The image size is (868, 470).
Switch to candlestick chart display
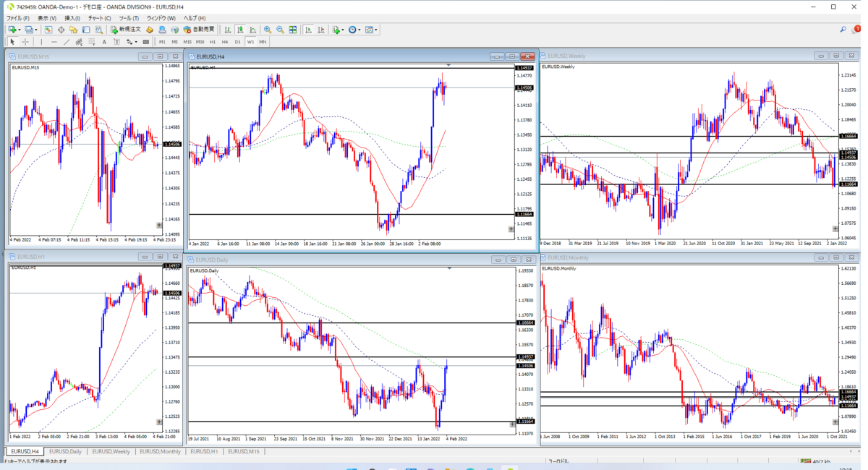[x=240, y=30]
